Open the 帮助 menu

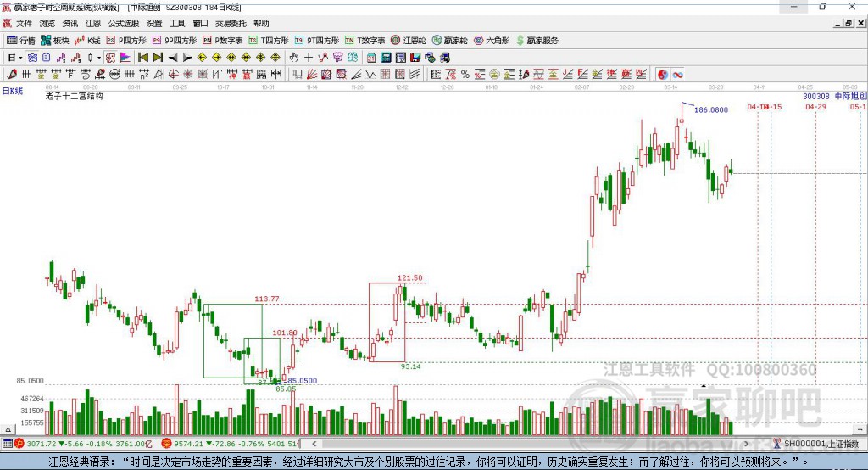261,23
